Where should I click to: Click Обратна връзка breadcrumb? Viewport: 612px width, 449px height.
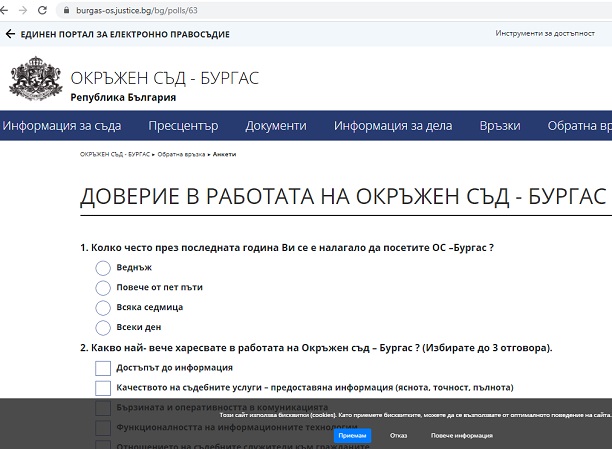[181, 154]
